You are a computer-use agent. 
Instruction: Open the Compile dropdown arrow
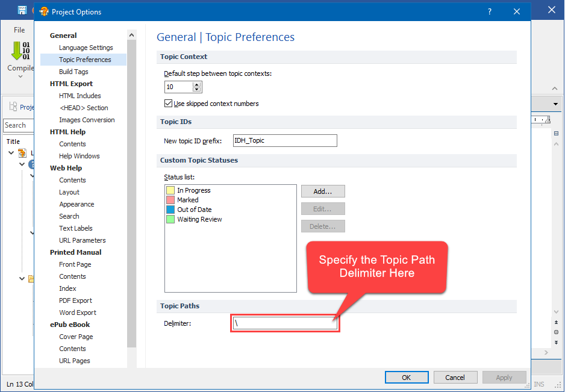(20, 76)
